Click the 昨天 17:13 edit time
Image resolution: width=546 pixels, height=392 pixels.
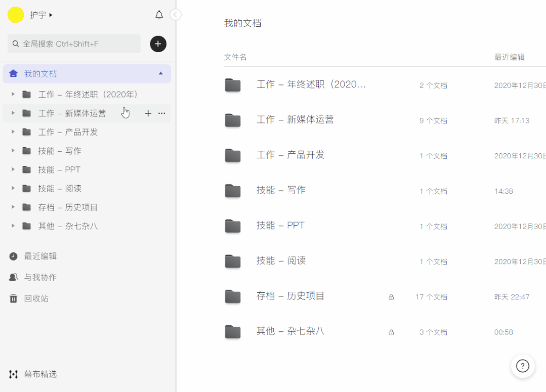coord(512,121)
